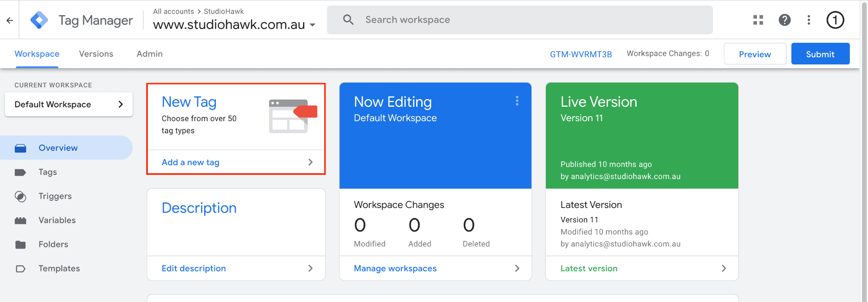Select Triggers in the sidebar

[66, 196]
